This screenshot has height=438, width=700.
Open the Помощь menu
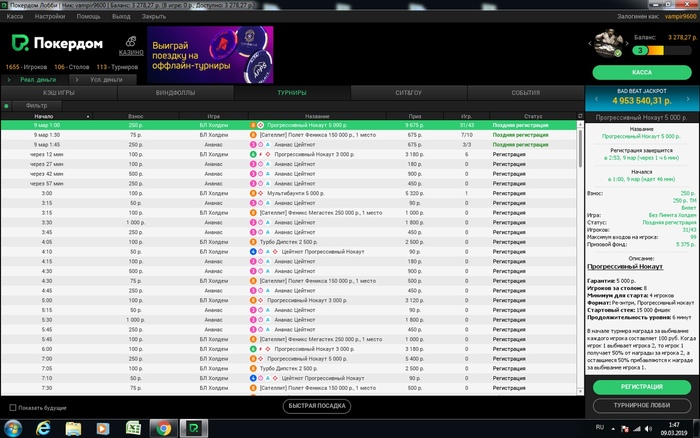[88, 17]
